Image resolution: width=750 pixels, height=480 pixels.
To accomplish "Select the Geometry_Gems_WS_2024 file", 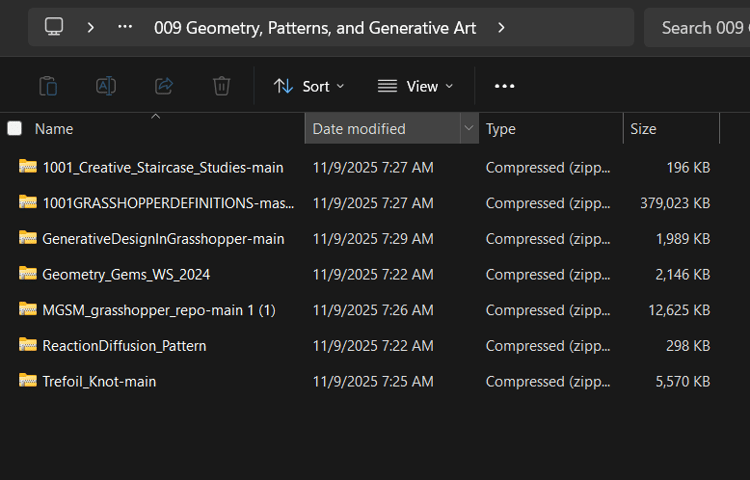I will (x=126, y=274).
